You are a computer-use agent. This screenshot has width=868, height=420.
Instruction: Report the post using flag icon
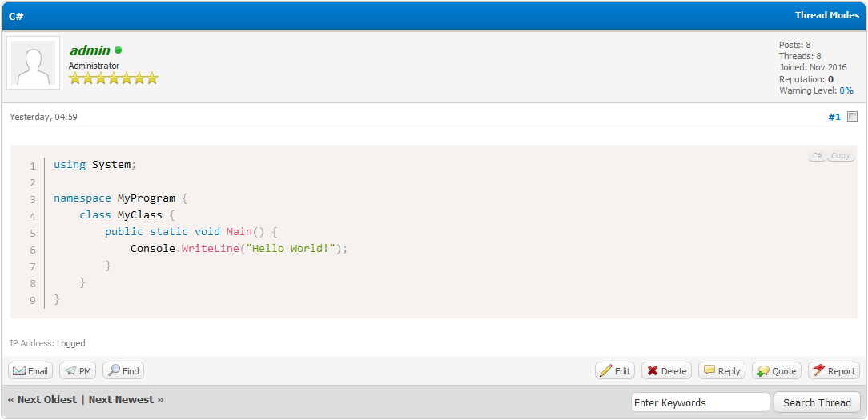tap(833, 371)
